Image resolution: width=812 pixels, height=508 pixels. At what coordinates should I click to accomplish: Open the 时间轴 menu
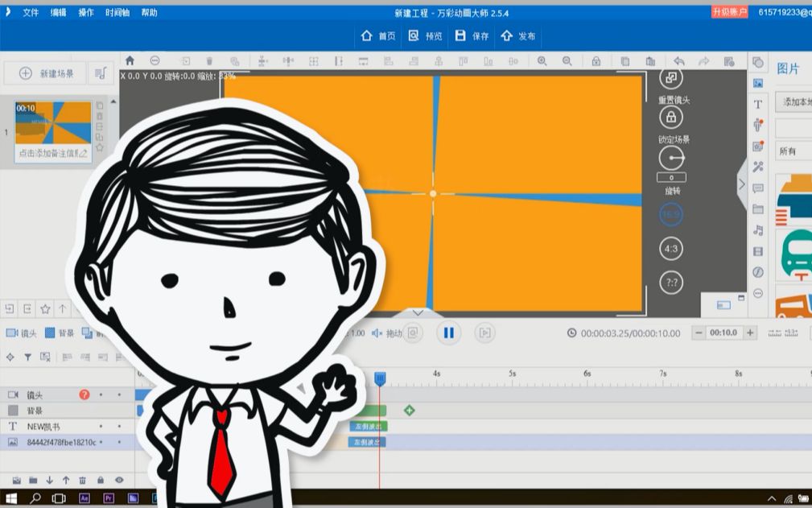117,12
